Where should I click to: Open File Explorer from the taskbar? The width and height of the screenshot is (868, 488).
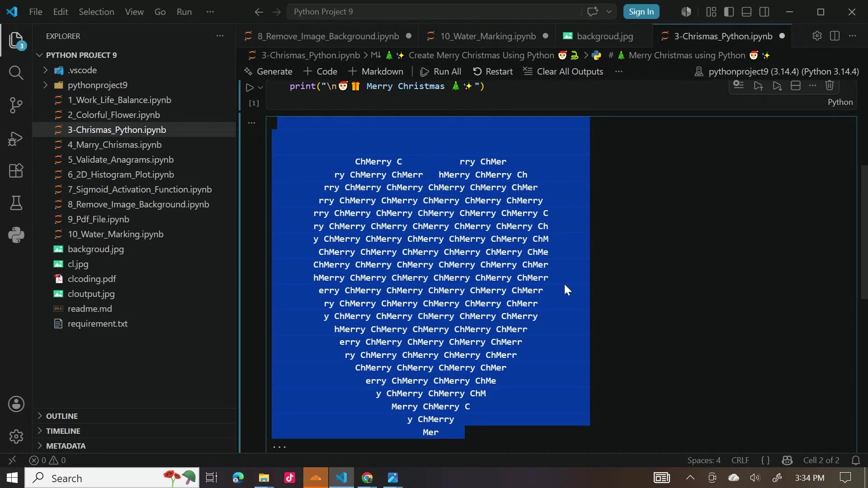tap(264, 478)
